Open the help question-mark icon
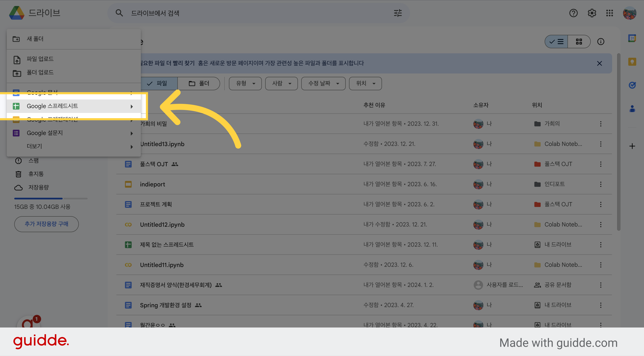 coord(573,13)
